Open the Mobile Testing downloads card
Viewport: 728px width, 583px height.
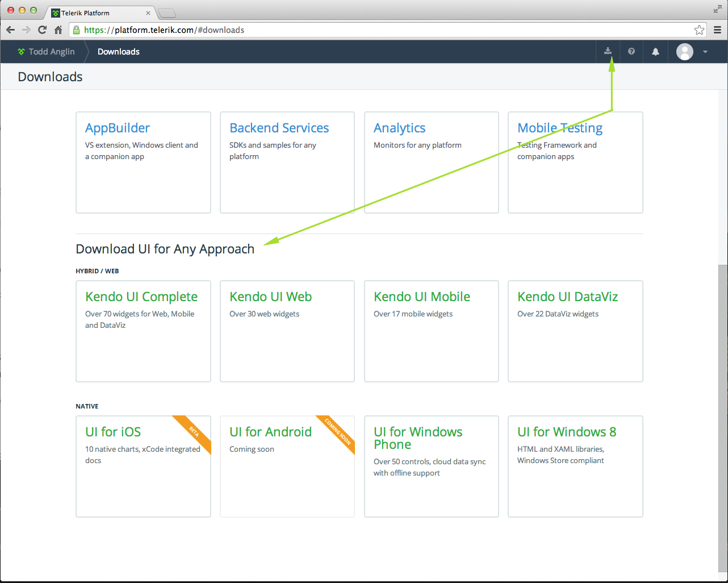pyautogui.click(x=575, y=163)
